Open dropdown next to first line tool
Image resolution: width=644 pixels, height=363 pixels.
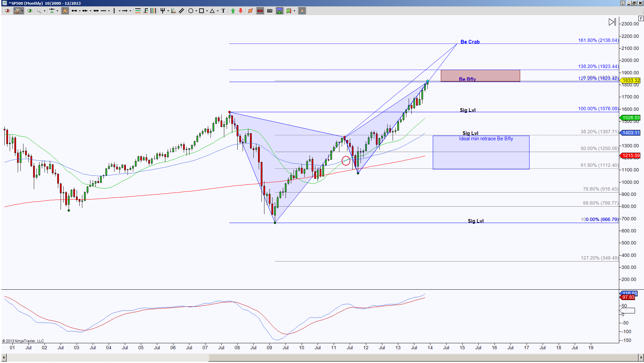point(80,11)
